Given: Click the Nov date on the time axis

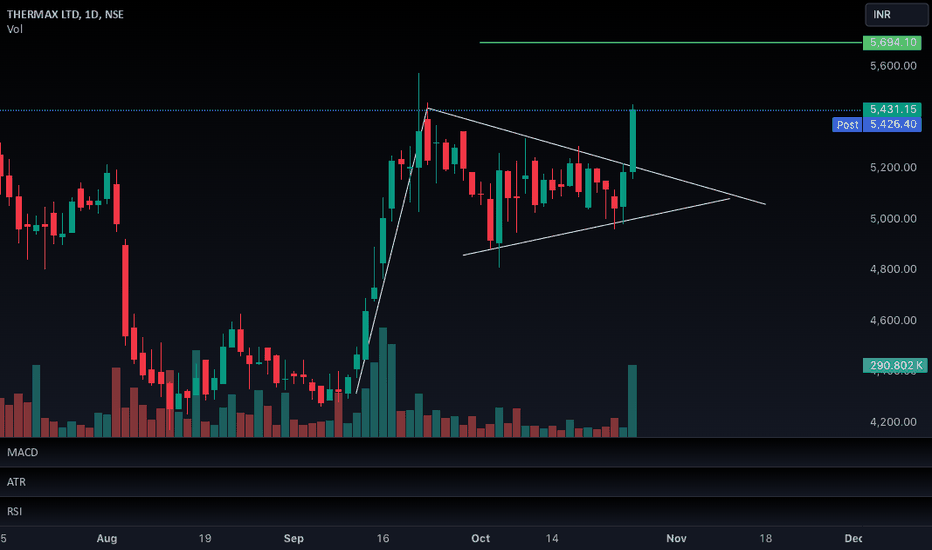Looking at the screenshot, I should click(676, 539).
